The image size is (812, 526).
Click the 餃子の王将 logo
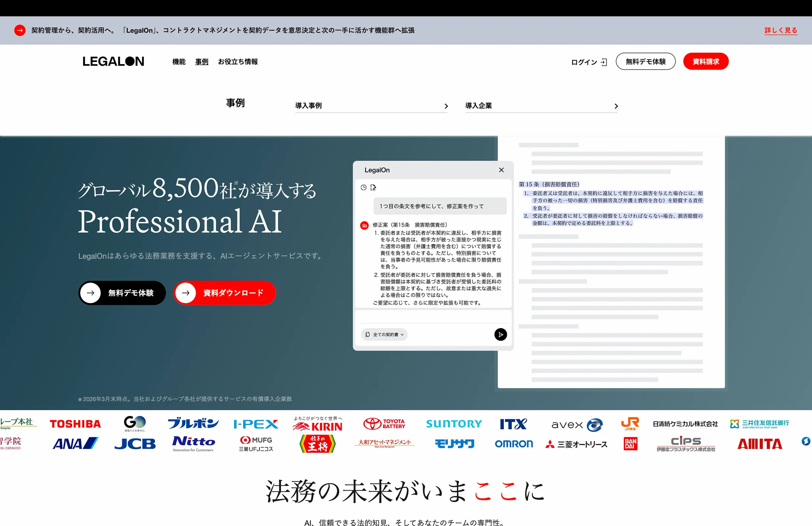pos(317,444)
